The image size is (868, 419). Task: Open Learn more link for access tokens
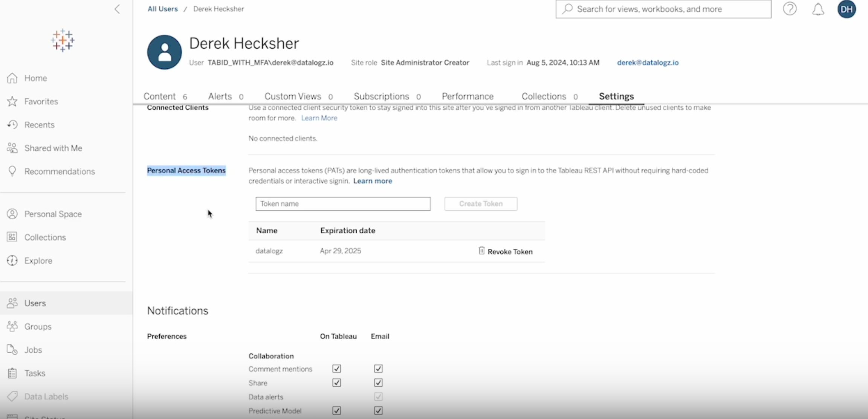tap(373, 181)
